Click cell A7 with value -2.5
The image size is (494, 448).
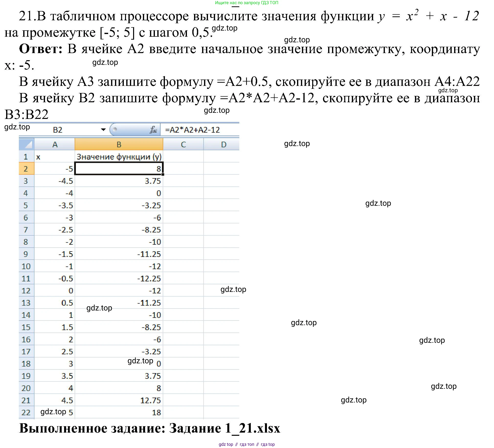(55, 230)
